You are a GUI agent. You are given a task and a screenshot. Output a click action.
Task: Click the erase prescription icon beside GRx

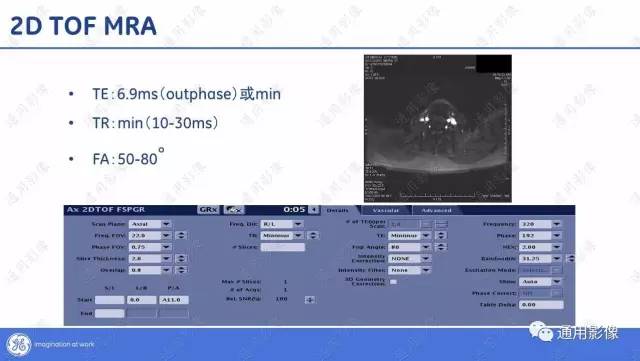[x=234, y=209]
